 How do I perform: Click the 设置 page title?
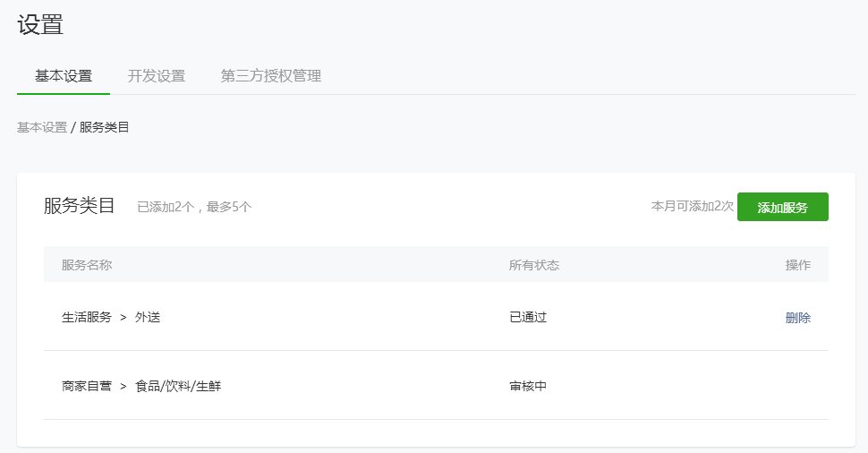(40, 25)
